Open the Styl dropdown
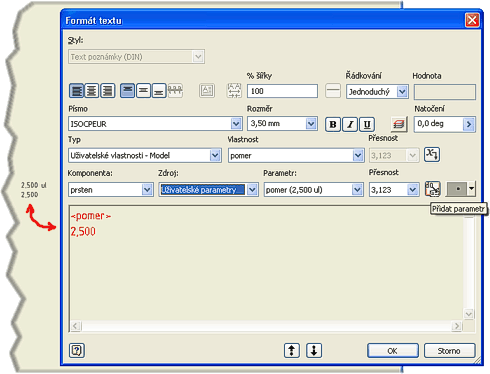Image resolution: width=490 pixels, height=374 pixels. (198, 57)
